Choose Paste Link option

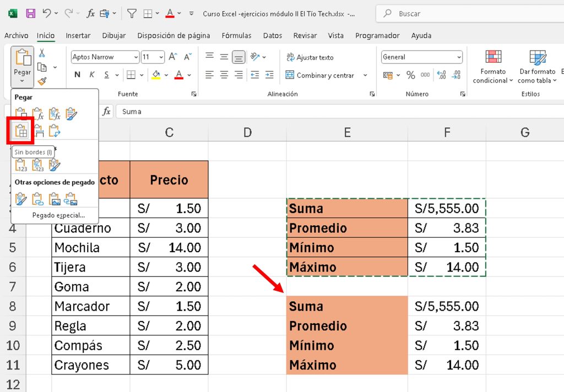[x=37, y=199]
